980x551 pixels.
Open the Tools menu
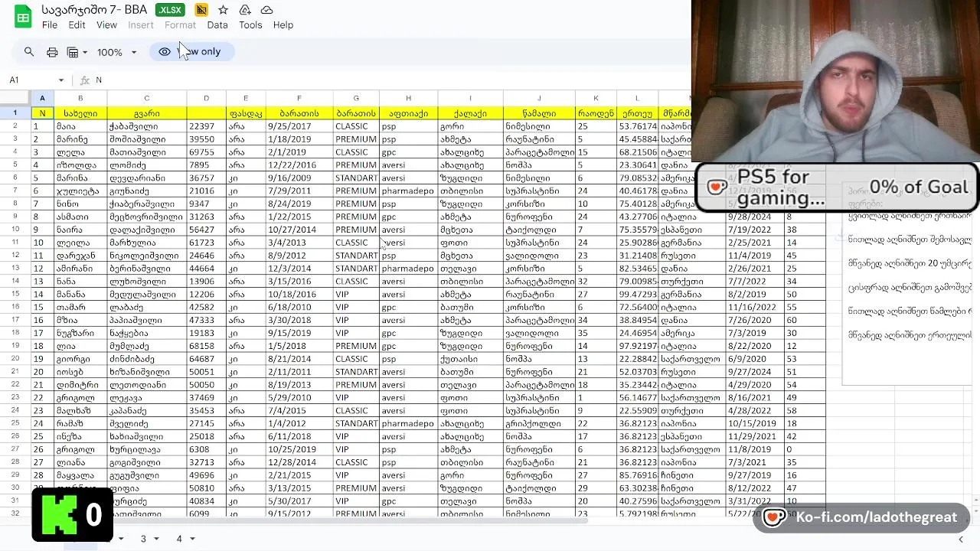click(x=250, y=25)
